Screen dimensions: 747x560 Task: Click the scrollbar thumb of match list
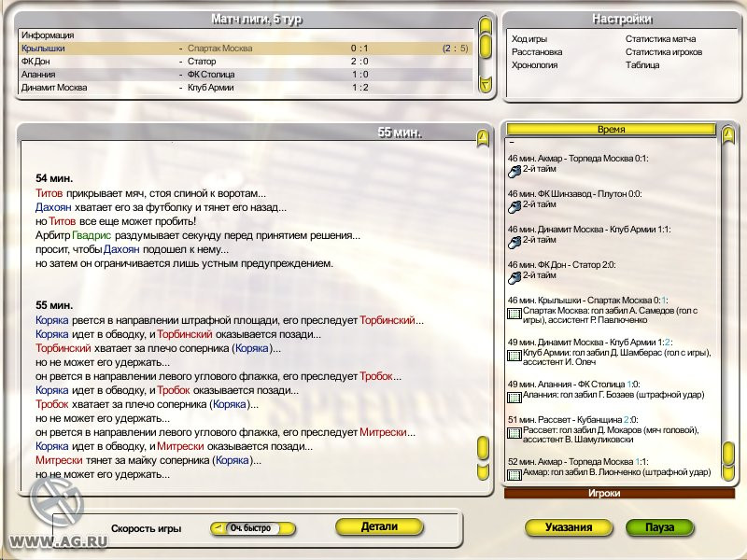(x=485, y=46)
